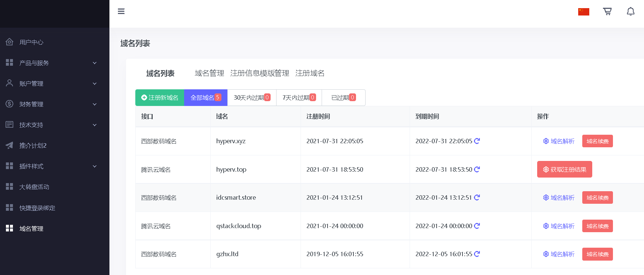Expand the 产品与服务 sidebar chevron

click(x=95, y=63)
